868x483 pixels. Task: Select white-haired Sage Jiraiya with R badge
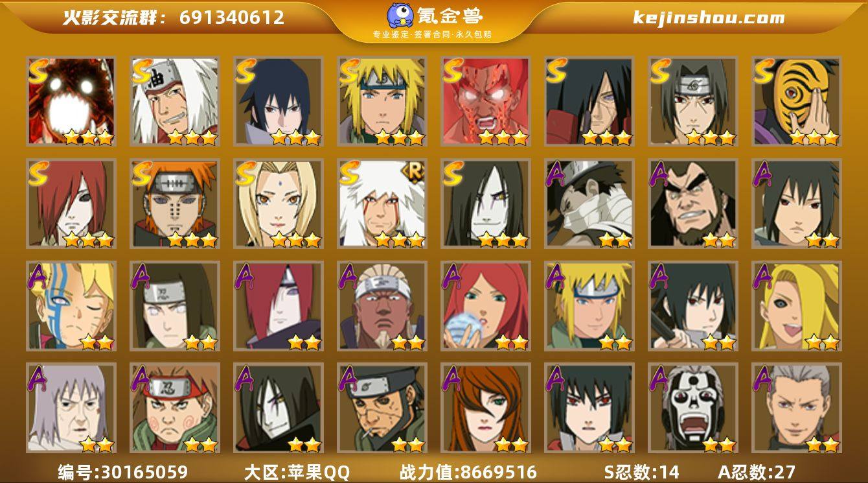coord(382,204)
